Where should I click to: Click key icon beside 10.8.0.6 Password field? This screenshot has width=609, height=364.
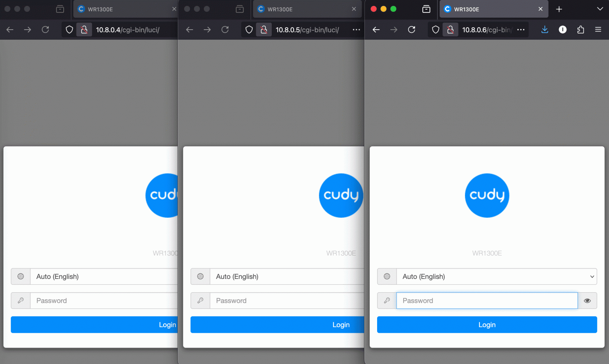(387, 301)
